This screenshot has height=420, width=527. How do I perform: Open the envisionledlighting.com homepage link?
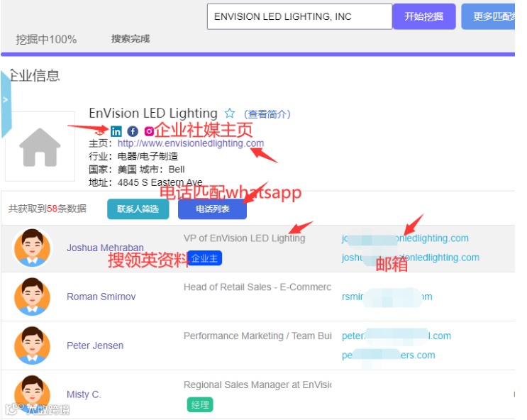tap(191, 143)
